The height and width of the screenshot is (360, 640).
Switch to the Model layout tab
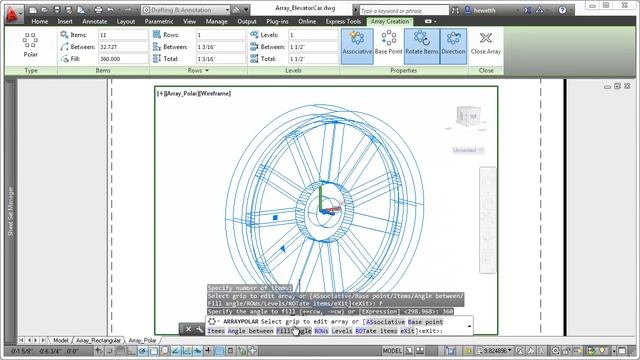[60, 340]
